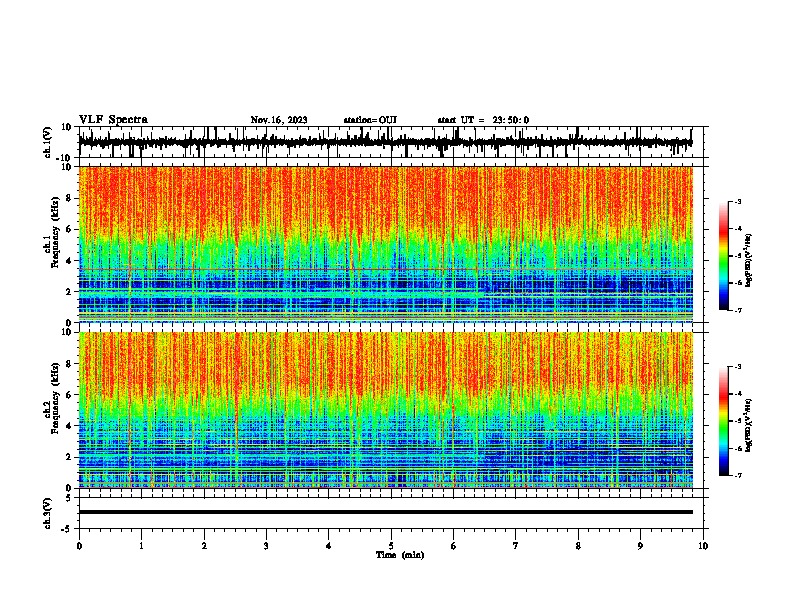792x612 pixels.
Task: Click the ch.2 colorbar log(PSD) unit label
Action: click(749, 425)
